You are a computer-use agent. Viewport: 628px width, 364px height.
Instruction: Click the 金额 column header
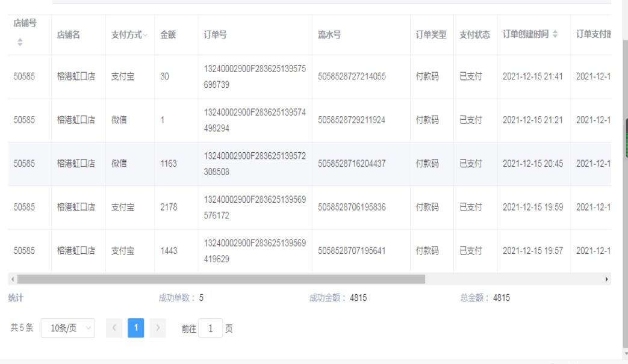[x=168, y=35]
